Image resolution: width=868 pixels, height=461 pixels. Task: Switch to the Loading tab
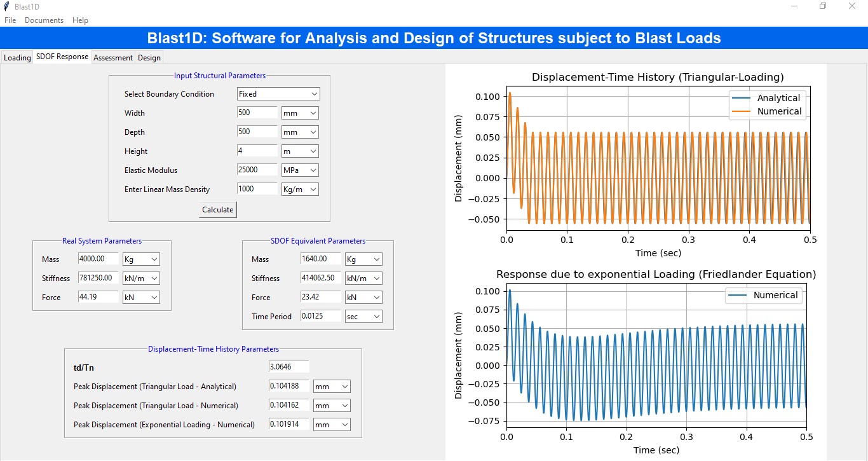17,57
